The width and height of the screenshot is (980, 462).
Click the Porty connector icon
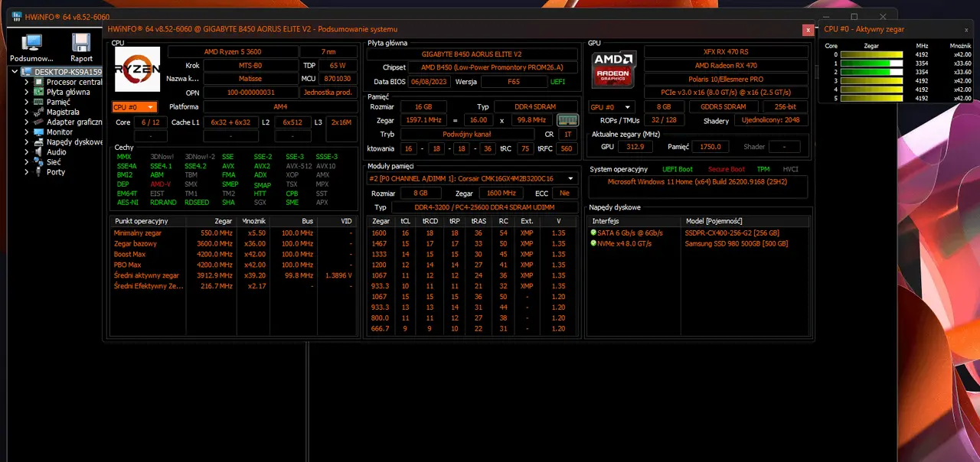pyautogui.click(x=40, y=171)
